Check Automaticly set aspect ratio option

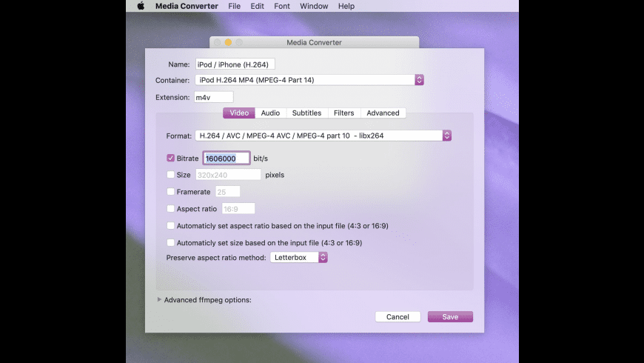point(170,226)
